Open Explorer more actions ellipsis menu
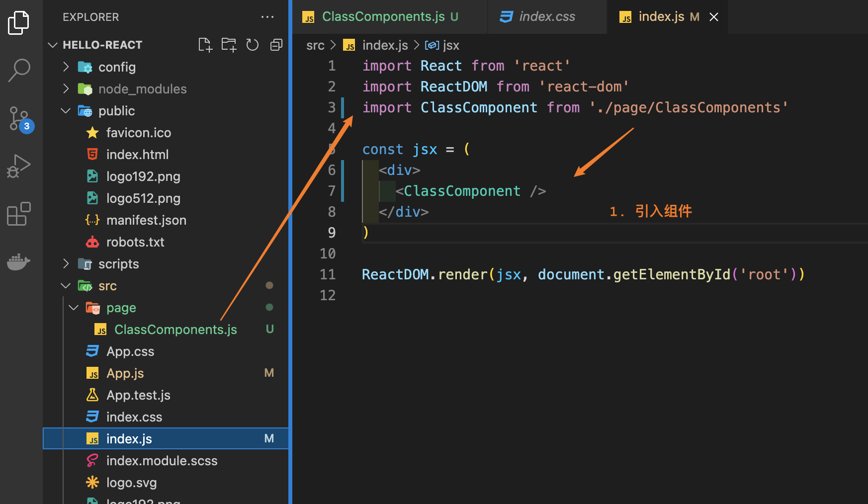Image resolution: width=868 pixels, height=504 pixels. click(x=267, y=17)
